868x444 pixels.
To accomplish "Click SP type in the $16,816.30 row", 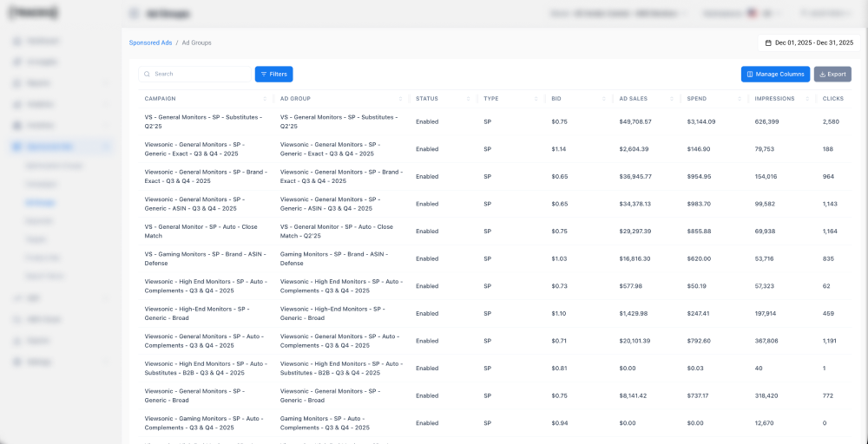I will 487,258.
